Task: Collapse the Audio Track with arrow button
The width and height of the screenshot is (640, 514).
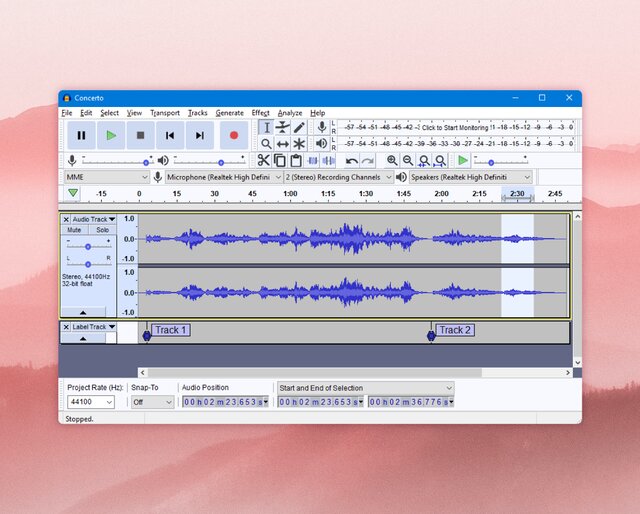Action: [x=83, y=312]
